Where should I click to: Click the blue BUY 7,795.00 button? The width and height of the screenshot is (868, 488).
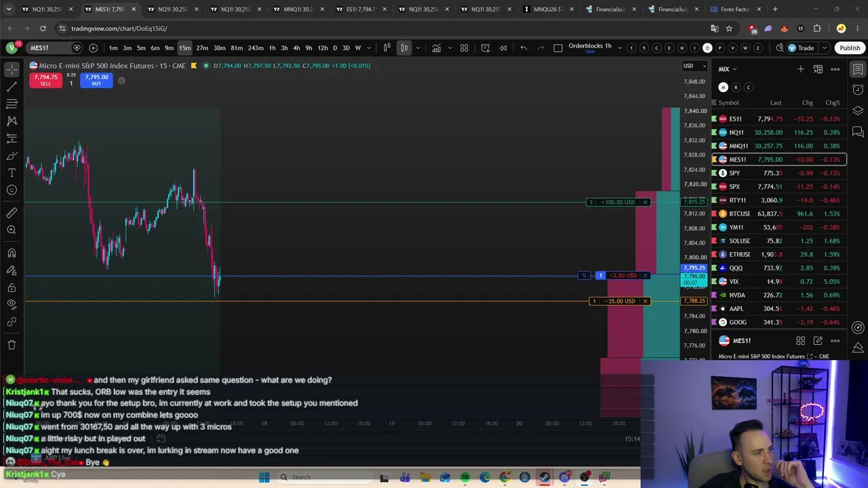(x=96, y=80)
